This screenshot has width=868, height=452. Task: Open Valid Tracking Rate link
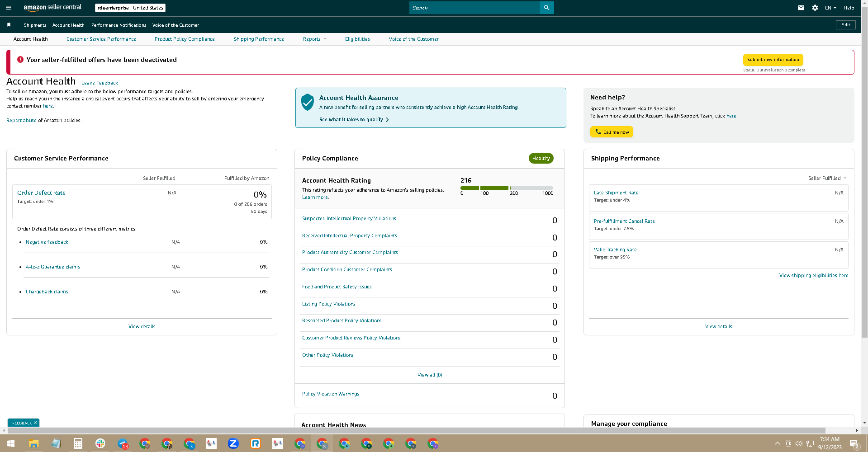[x=615, y=250]
